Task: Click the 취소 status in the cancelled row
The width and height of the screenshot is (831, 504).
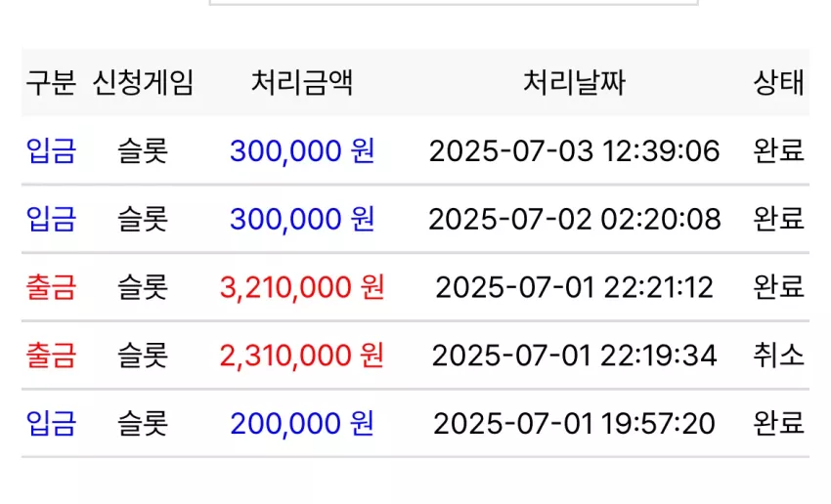Action: pyautogui.click(x=778, y=356)
